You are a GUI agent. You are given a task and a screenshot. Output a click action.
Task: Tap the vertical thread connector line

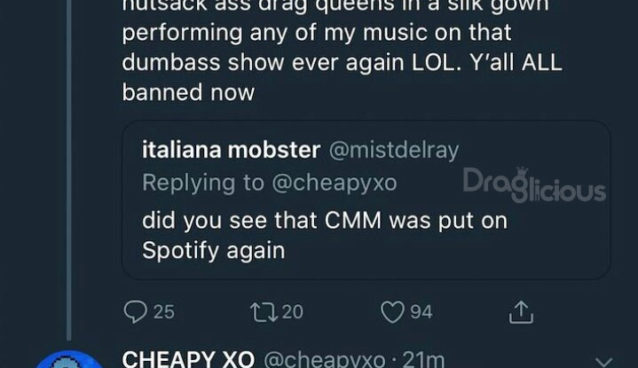69,170
